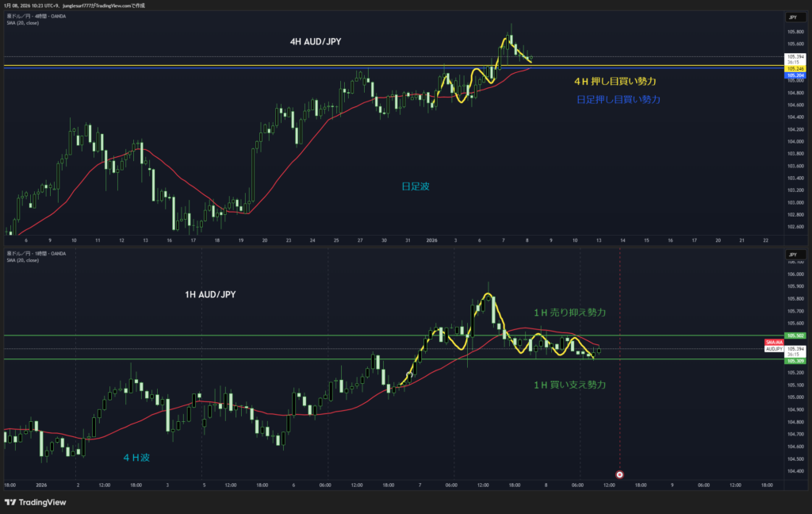Select the "4H AUD/JPY" text annotation
The width and height of the screenshot is (812, 514).
click(x=318, y=40)
